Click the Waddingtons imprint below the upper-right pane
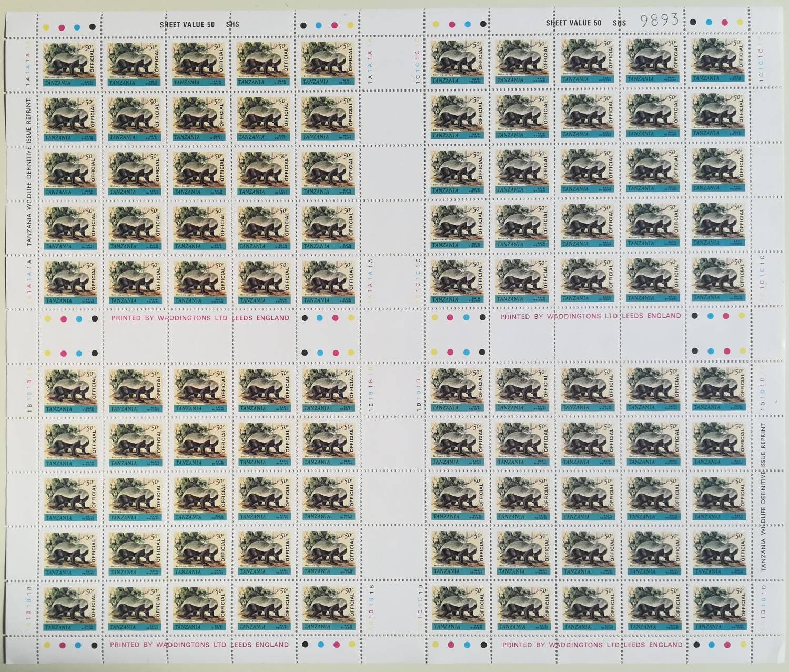 click(x=591, y=316)
